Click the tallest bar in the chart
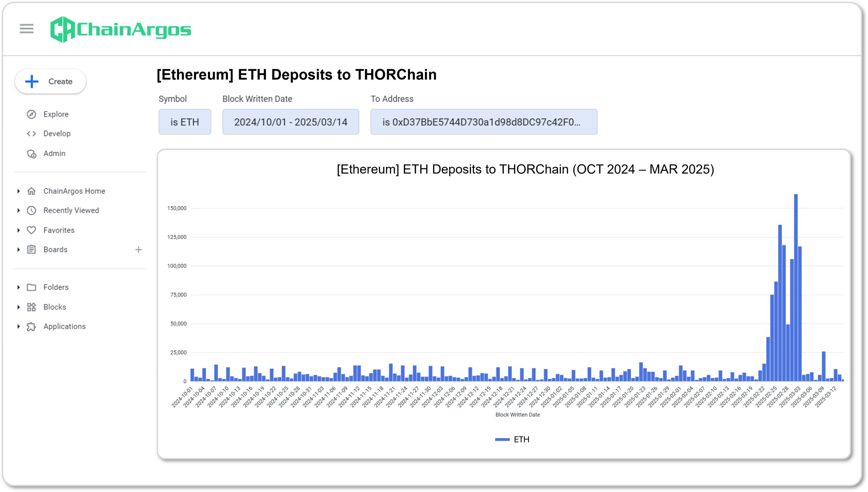Viewport: 868px width, 492px height. [796, 288]
